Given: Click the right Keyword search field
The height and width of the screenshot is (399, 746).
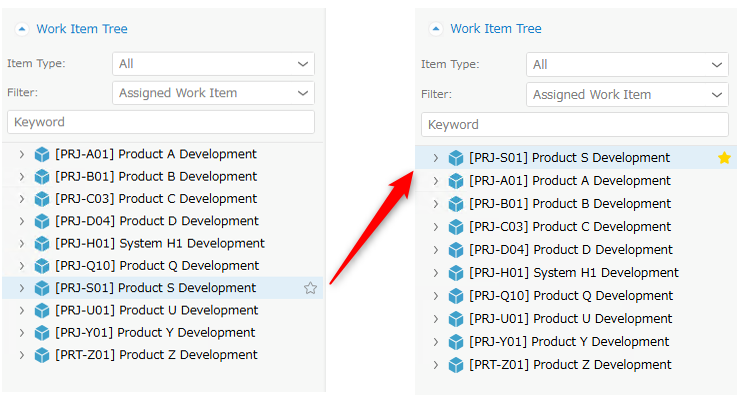Looking at the screenshot, I should click(x=575, y=125).
